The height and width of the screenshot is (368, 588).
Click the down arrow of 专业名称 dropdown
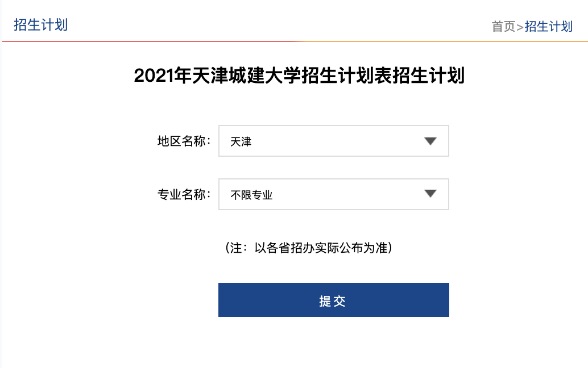coord(430,194)
